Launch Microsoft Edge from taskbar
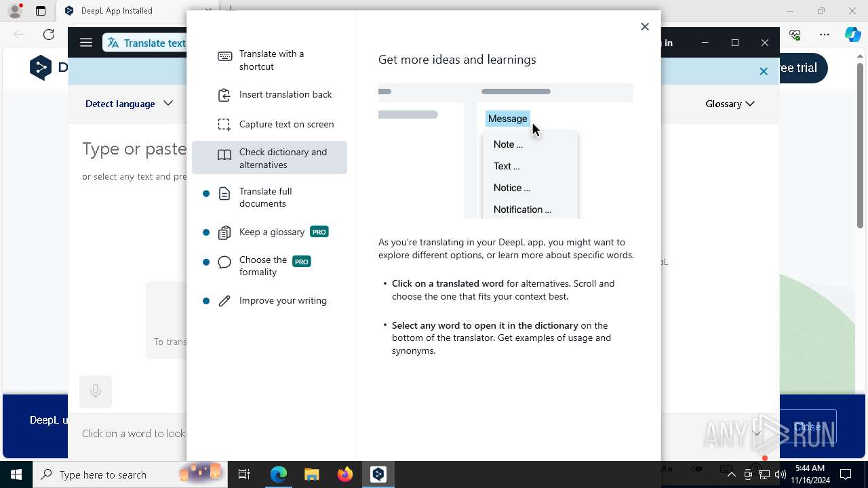Viewport: 868px width, 488px height. (x=279, y=474)
